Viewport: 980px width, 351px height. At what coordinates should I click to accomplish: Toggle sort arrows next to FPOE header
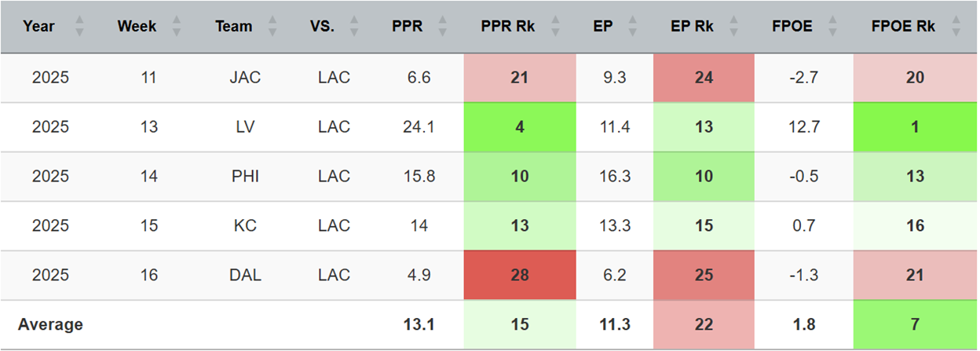pyautogui.click(x=832, y=27)
